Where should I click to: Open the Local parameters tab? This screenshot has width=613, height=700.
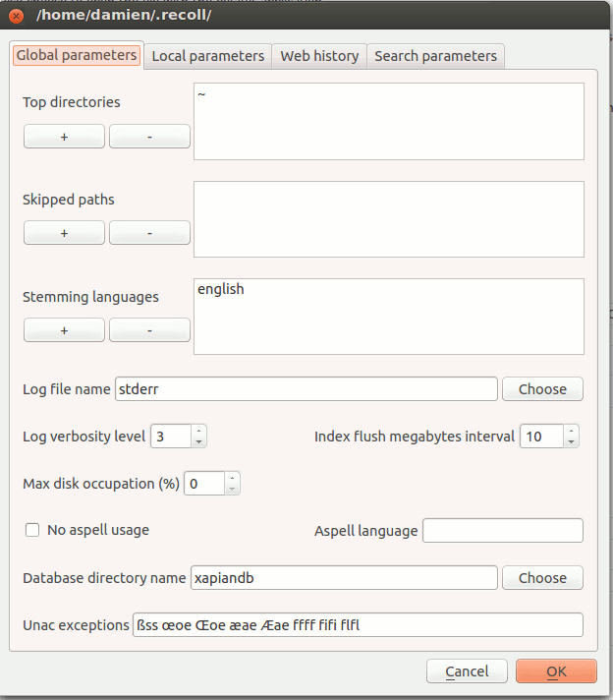(x=208, y=56)
